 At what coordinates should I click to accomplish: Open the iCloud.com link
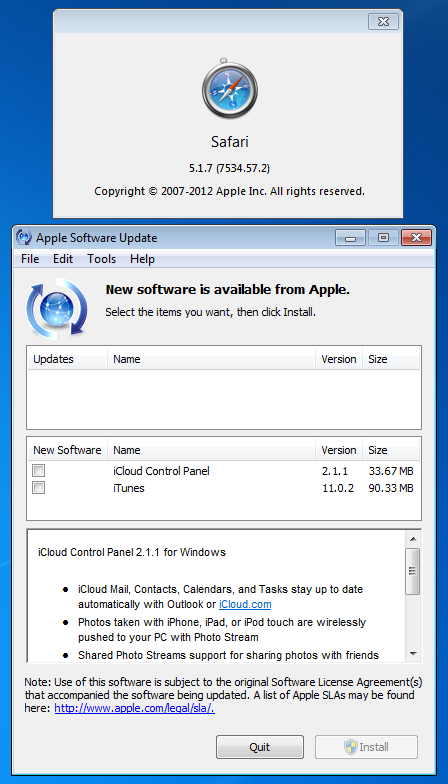click(245, 604)
